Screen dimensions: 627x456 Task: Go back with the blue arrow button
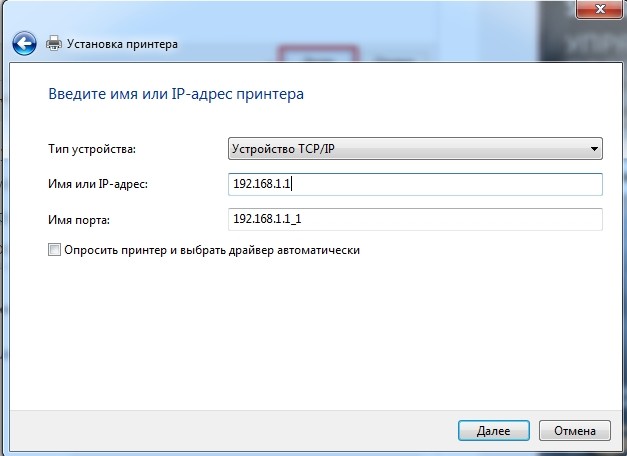pyautogui.click(x=24, y=43)
